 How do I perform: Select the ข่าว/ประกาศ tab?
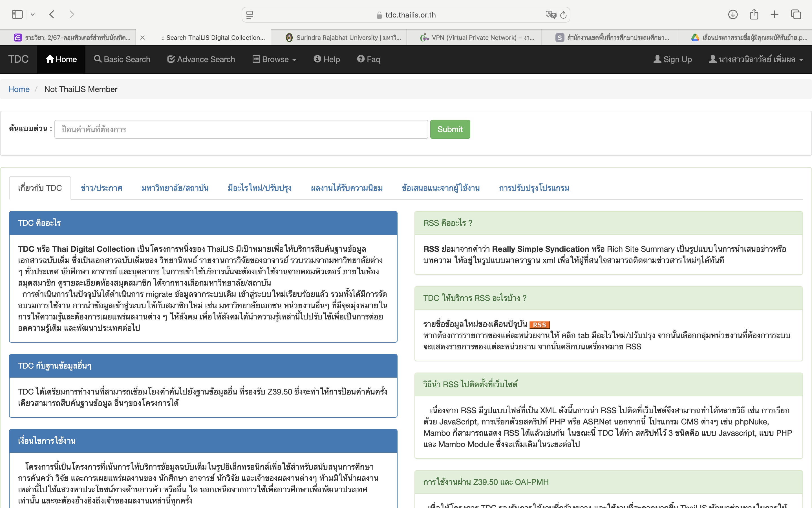click(x=101, y=188)
